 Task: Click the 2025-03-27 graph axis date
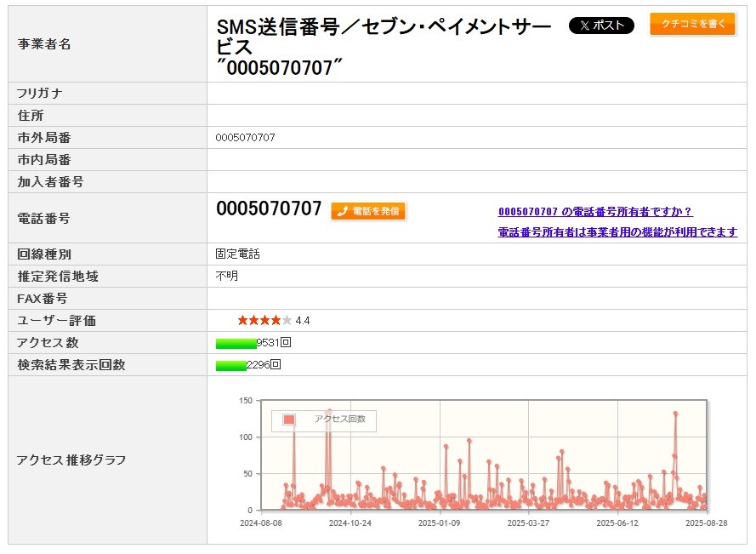[528, 523]
